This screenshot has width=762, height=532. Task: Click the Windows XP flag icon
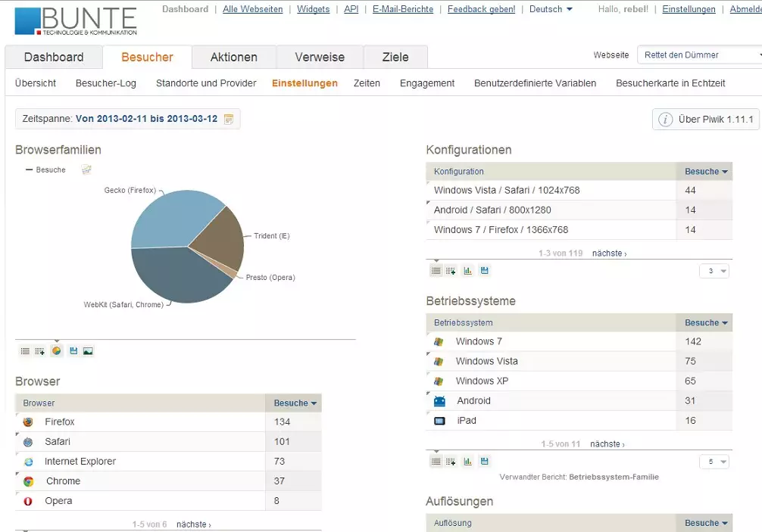point(439,381)
